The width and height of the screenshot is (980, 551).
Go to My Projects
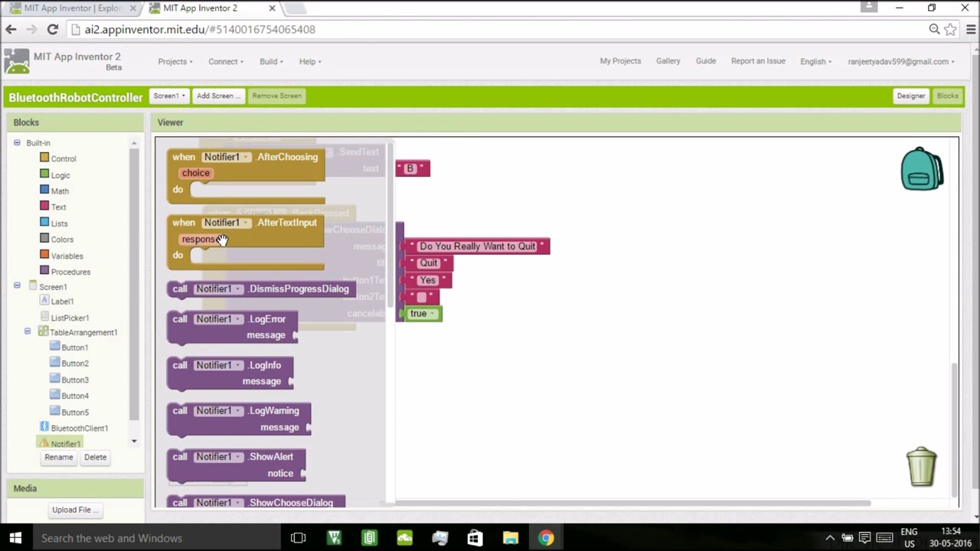620,60
